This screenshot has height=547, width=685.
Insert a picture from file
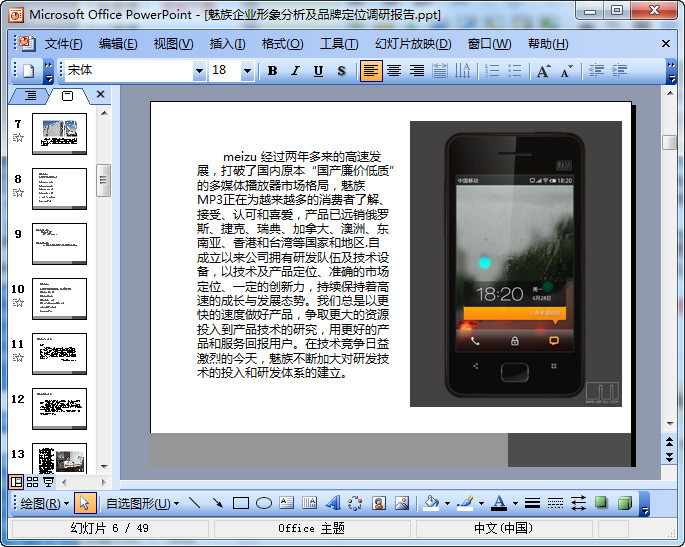tap(402, 503)
